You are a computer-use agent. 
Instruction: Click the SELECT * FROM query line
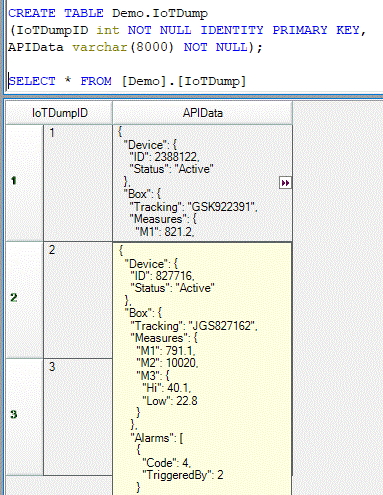pos(127,81)
